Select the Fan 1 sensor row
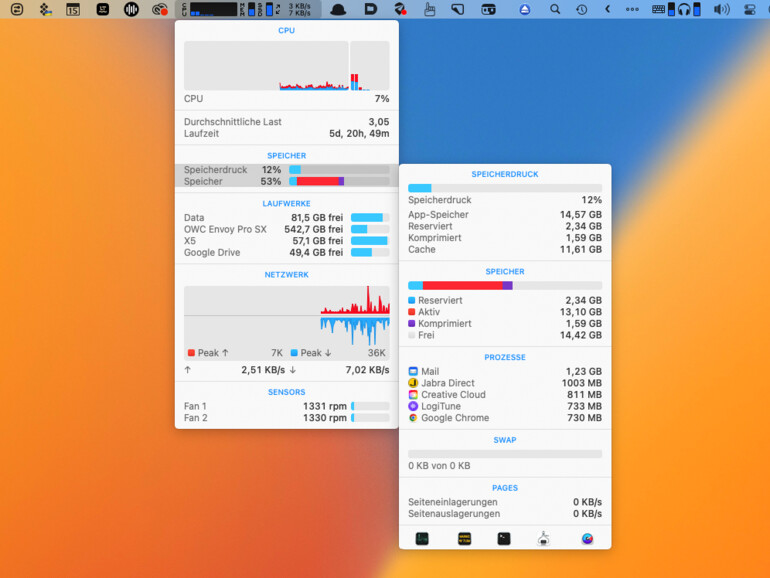The width and height of the screenshot is (770, 578). click(x=286, y=406)
